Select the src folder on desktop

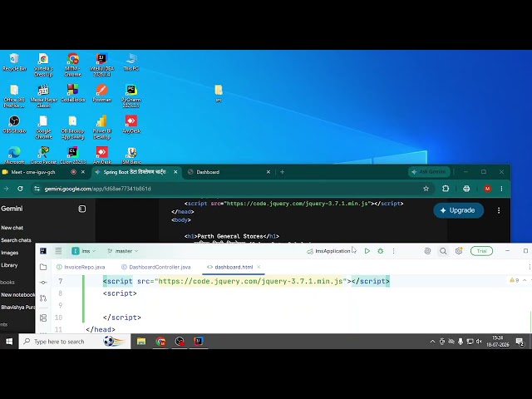click(x=219, y=93)
